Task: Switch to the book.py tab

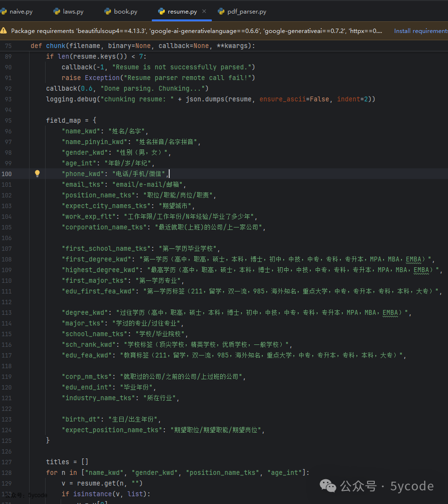Action: point(121,12)
